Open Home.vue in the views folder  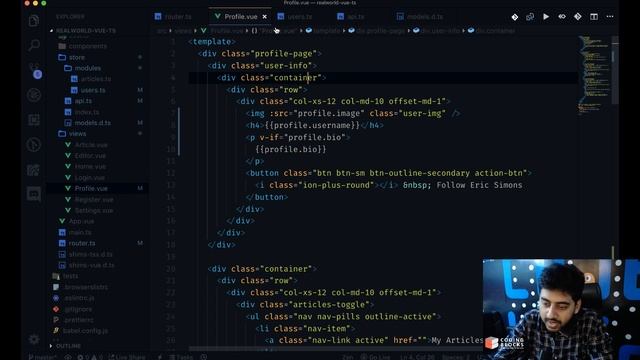point(85,167)
